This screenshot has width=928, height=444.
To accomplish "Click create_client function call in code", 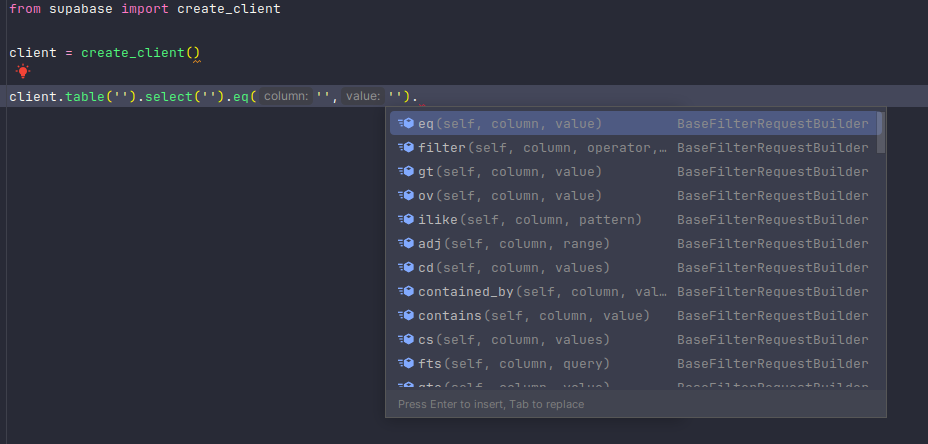I will [133, 53].
